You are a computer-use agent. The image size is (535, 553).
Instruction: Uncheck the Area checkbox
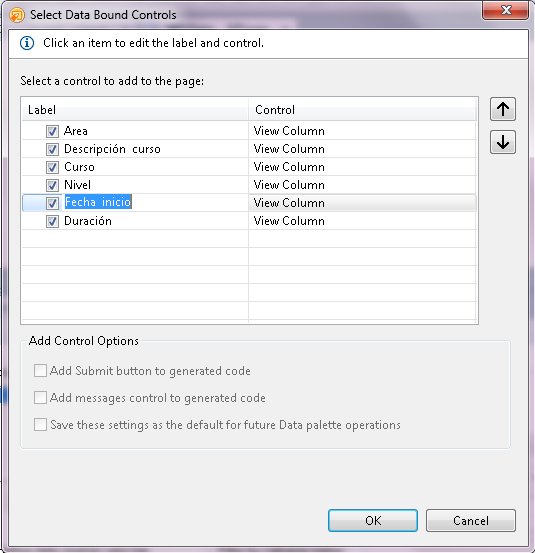coord(52,131)
